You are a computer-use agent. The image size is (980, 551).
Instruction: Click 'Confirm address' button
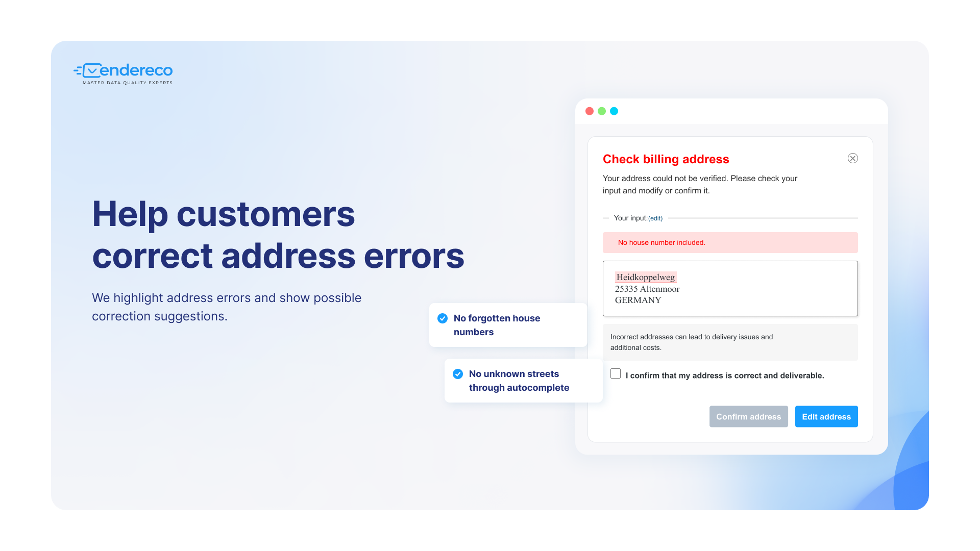[x=749, y=416]
